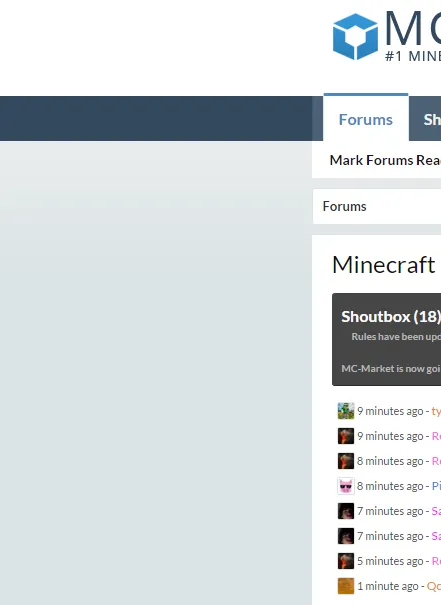Select the Forums breadcrumb link

coord(344,206)
